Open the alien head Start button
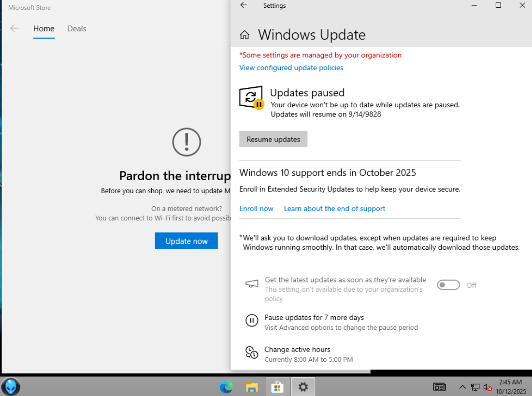Viewport: 532px width, 396px height. pos(11,387)
